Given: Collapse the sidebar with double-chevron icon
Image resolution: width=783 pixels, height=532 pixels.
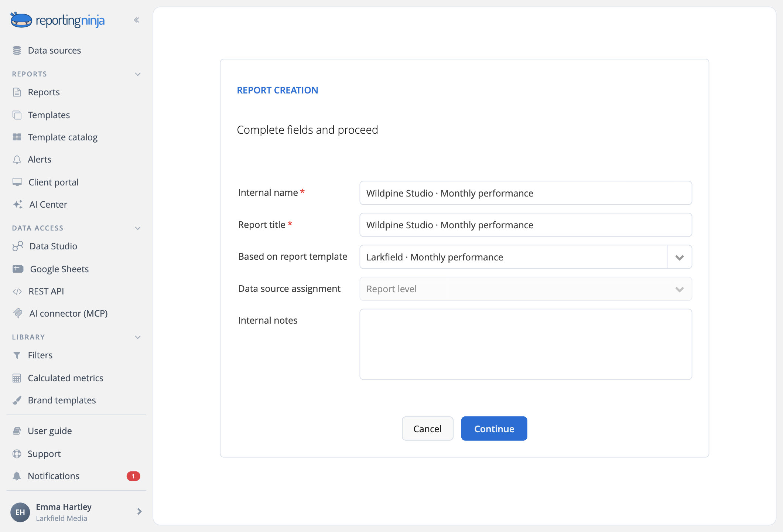Looking at the screenshot, I should pyautogui.click(x=137, y=20).
